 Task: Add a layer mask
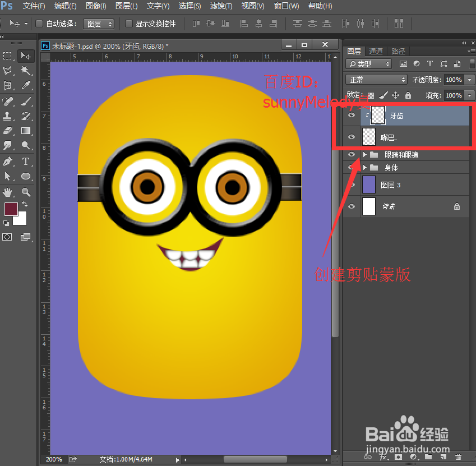398,457
